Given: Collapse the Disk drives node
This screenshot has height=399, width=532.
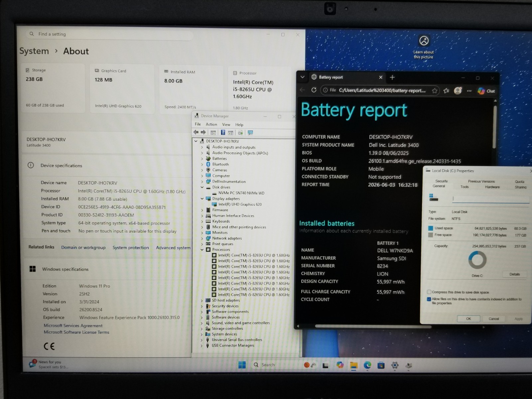Looking at the screenshot, I should [202, 187].
